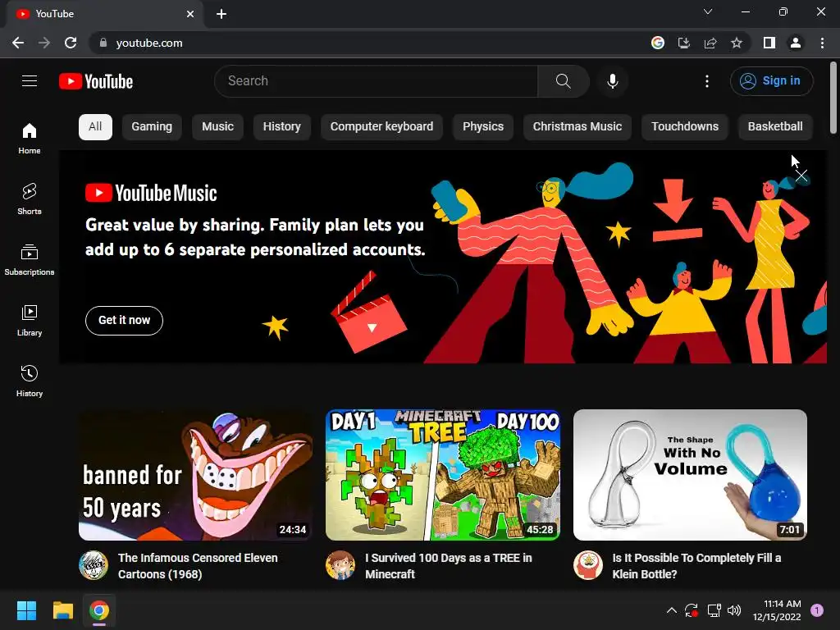
Task: Focus the YouTube Search field
Action: [x=376, y=81]
